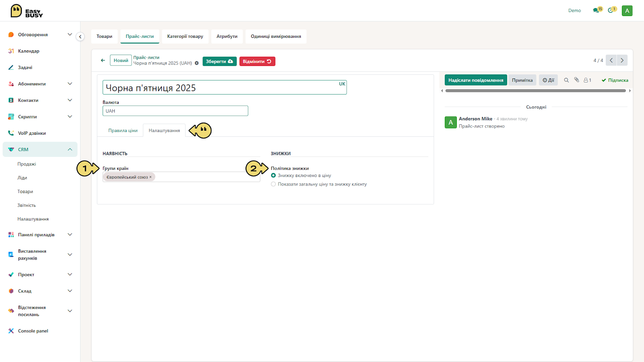Expand Проект menu chevron
Screen dimensions: 644x362
[70, 274]
